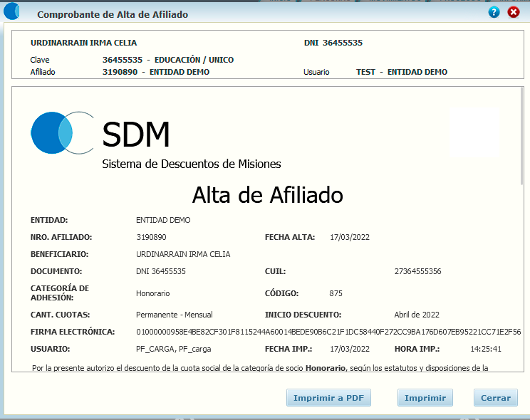The image size is (530, 420).
Task: Select header Afiliado value 3190890 - ENTIDAD DEMO
Action: point(156,72)
